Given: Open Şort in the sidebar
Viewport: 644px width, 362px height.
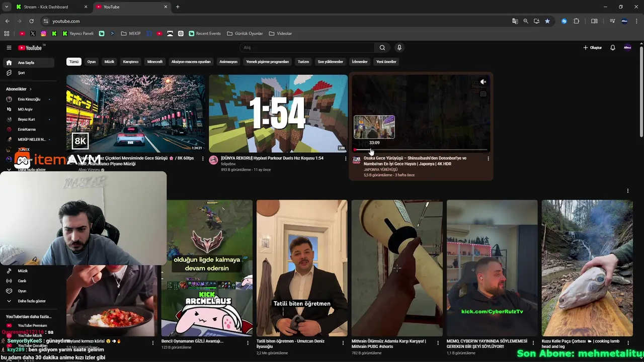Looking at the screenshot, I should click(29, 73).
